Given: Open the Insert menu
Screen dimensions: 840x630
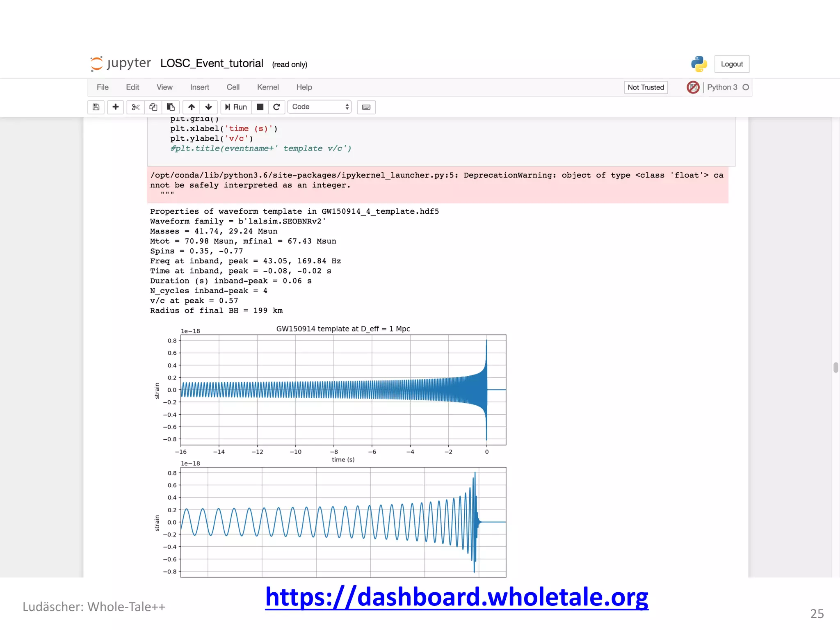Looking at the screenshot, I should pos(200,87).
